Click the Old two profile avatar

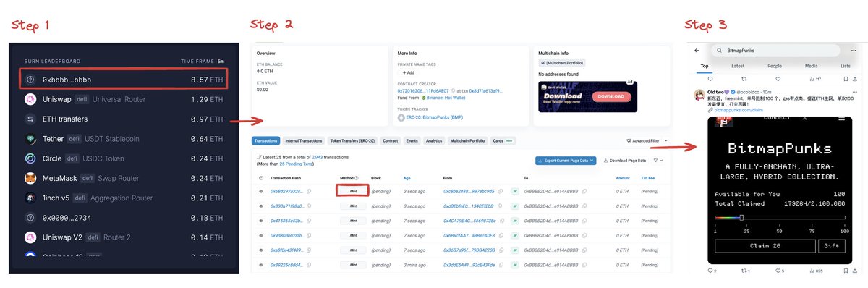[x=699, y=96]
